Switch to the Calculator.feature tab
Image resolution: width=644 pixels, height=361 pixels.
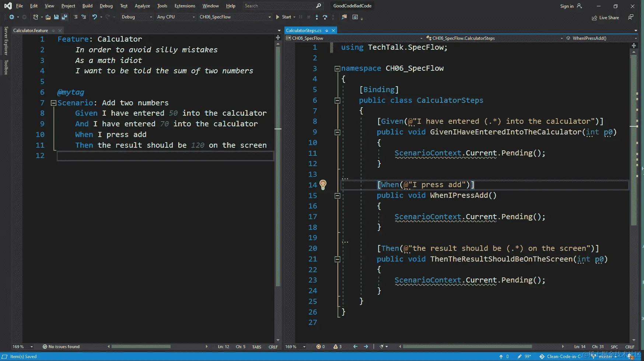pyautogui.click(x=31, y=31)
